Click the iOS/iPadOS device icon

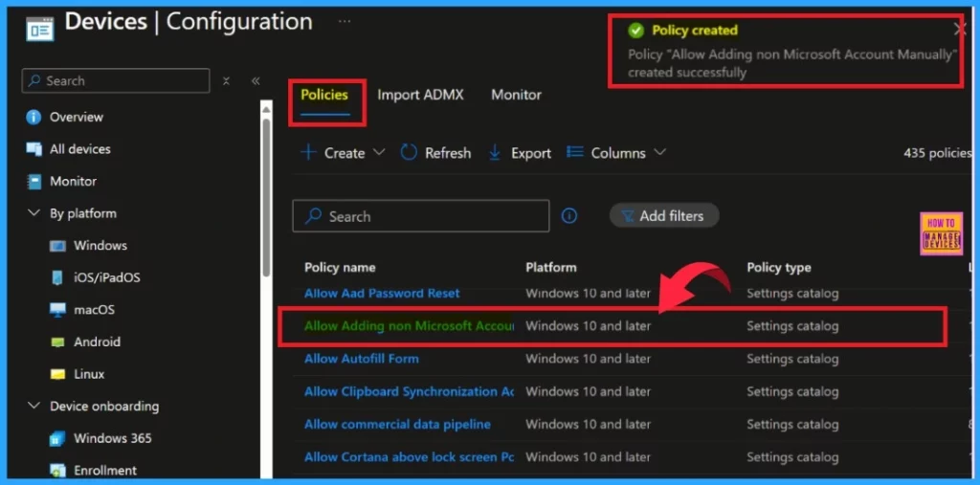[57, 278]
